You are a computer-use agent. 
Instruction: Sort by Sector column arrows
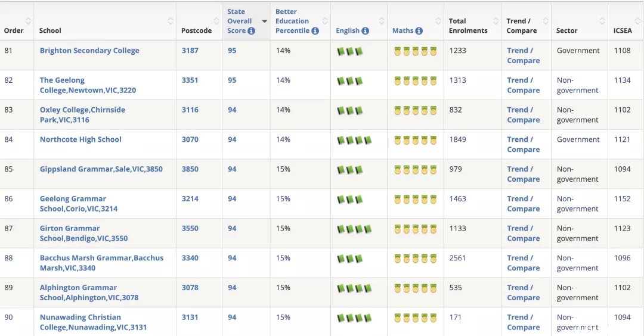point(602,21)
